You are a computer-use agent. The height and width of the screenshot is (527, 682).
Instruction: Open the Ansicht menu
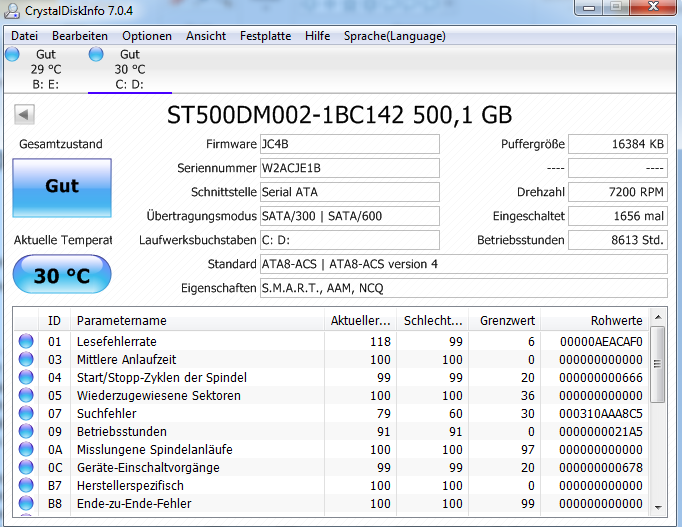pyautogui.click(x=206, y=36)
